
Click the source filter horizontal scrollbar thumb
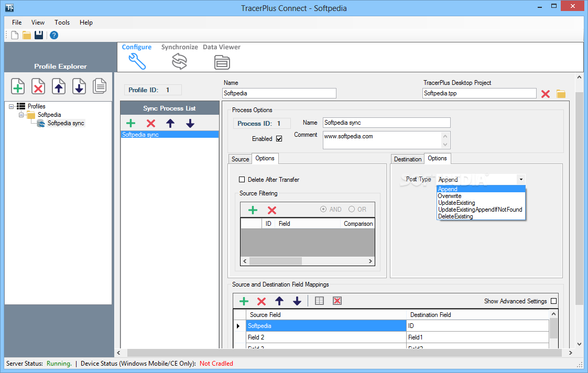click(x=275, y=261)
